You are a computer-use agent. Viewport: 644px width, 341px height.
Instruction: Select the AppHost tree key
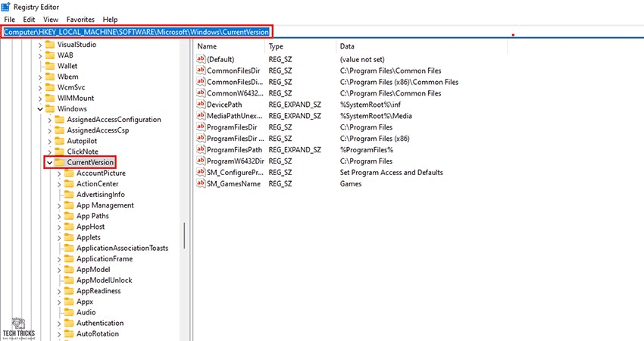(x=90, y=227)
